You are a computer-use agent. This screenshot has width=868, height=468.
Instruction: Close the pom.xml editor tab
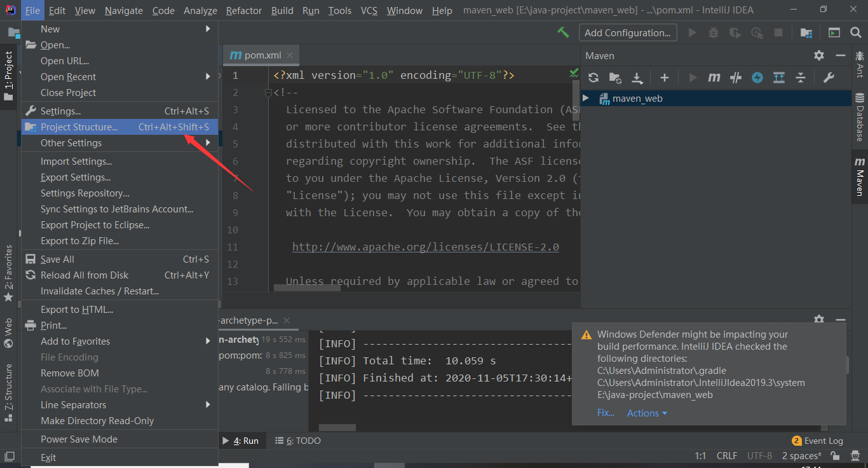[290, 55]
